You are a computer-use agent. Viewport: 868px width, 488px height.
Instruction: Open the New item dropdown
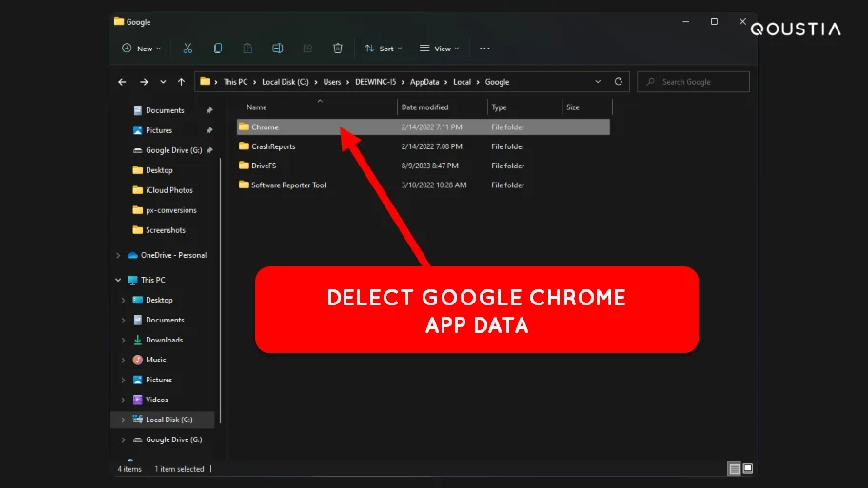pyautogui.click(x=141, y=49)
